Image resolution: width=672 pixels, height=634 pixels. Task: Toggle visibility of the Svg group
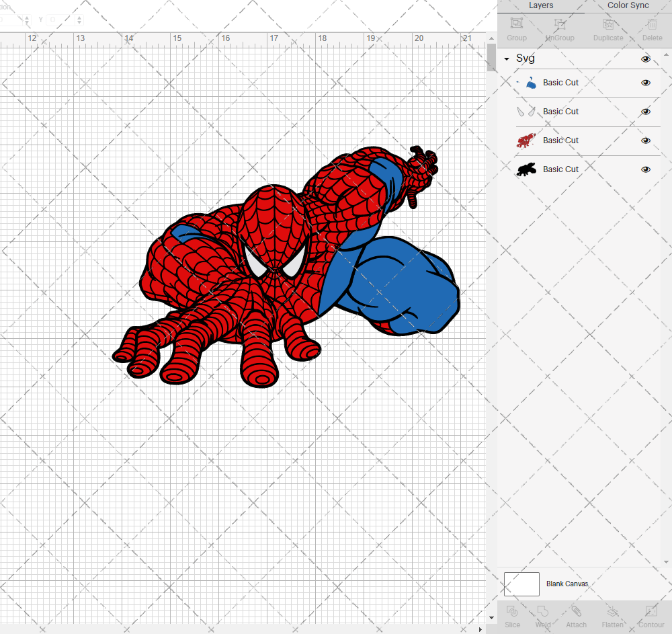645,59
